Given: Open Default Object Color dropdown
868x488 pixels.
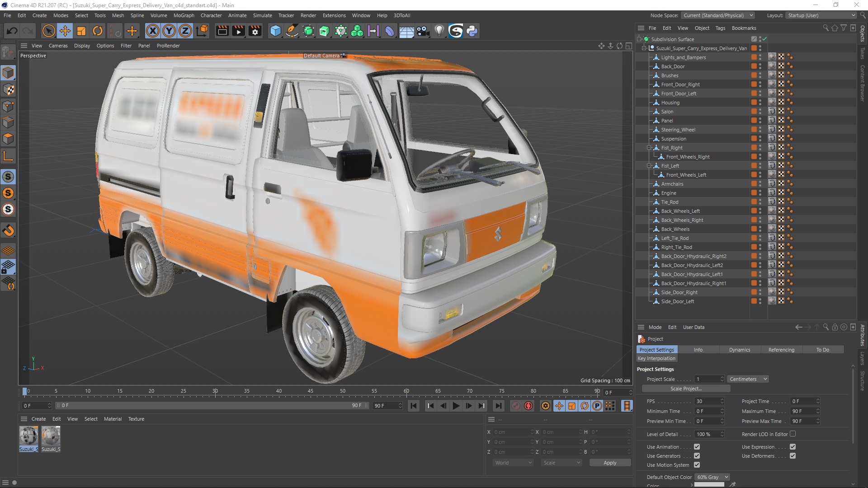Looking at the screenshot, I should click(x=712, y=477).
